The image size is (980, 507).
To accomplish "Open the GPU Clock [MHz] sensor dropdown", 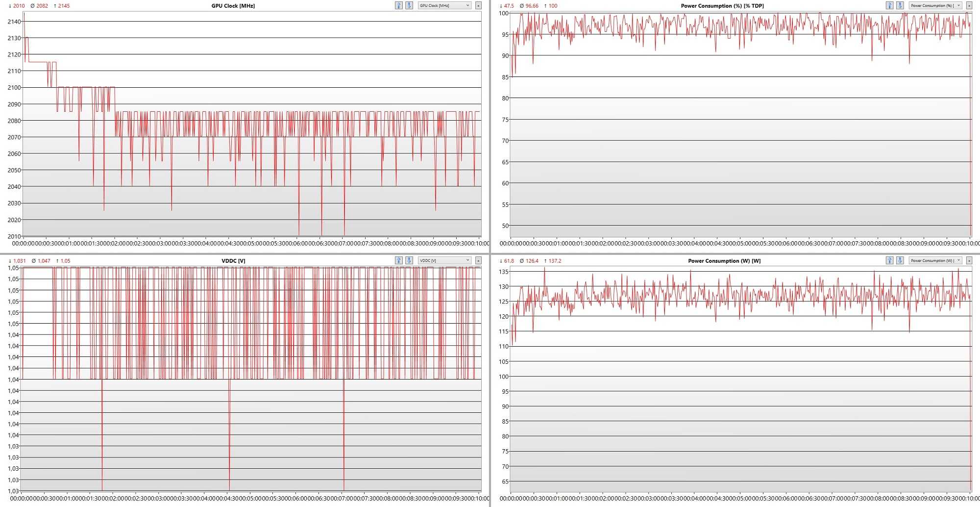I will click(x=444, y=5).
